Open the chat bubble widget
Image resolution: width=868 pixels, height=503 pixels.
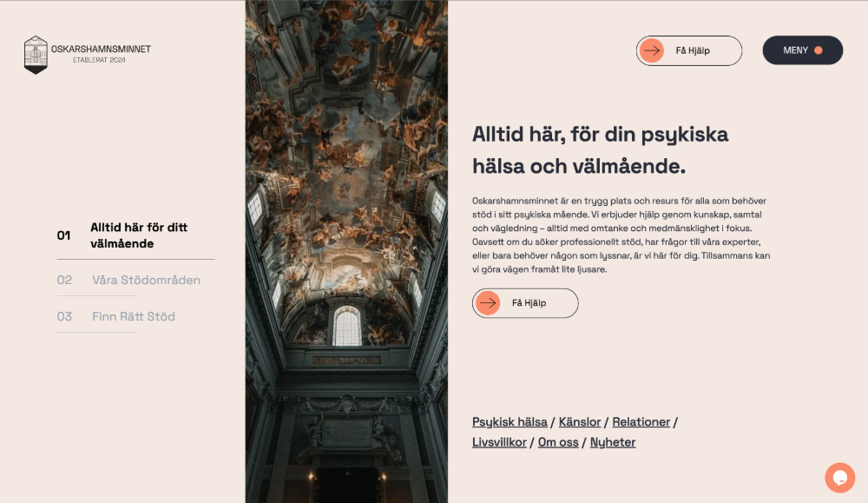pos(839,478)
